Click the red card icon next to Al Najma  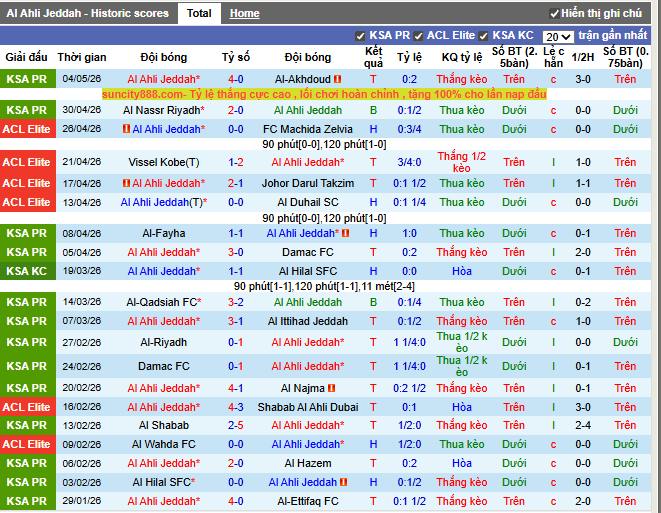tap(331, 388)
